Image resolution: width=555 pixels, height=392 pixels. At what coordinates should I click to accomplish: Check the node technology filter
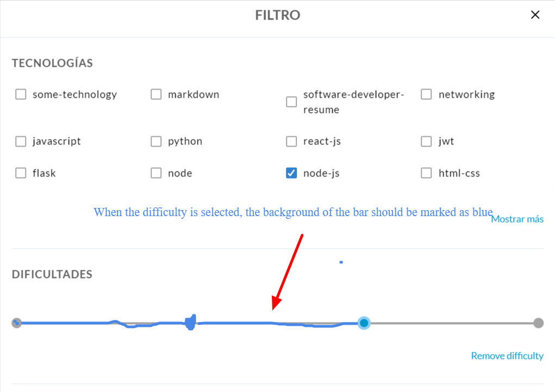pyautogui.click(x=156, y=173)
